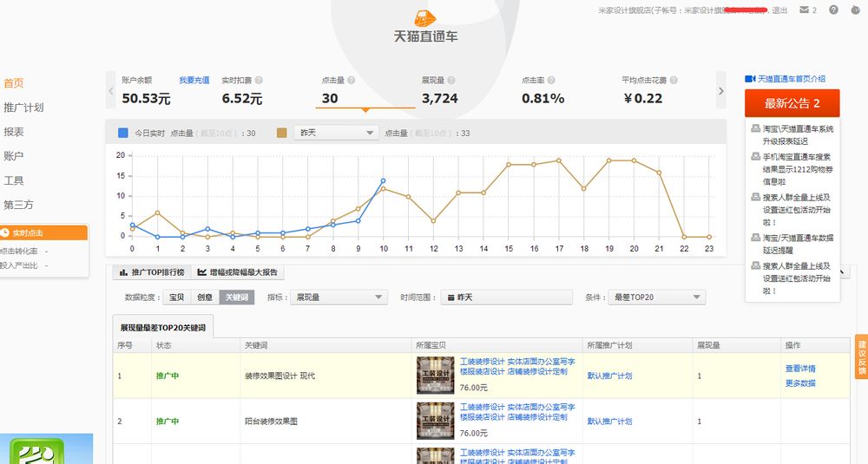This screenshot has width=868, height=464.
Task: Switch to 增幅或降幅最大报告 tab
Action: (x=238, y=272)
